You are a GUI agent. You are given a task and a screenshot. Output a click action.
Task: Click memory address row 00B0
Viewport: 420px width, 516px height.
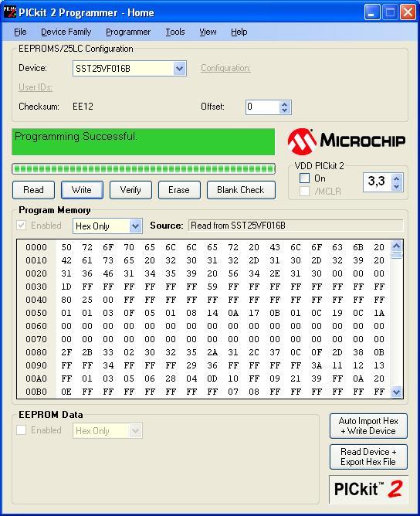point(36,392)
